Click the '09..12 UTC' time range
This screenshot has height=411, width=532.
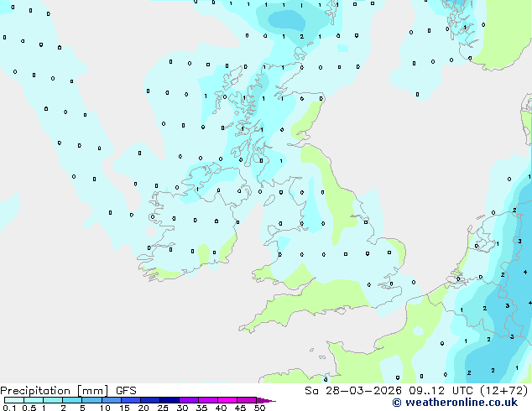(x=441, y=391)
